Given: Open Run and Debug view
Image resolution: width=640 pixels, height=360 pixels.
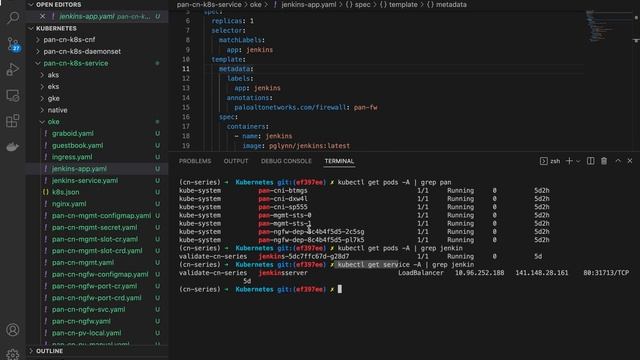Looking at the screenshot, I should click(13, 69).
